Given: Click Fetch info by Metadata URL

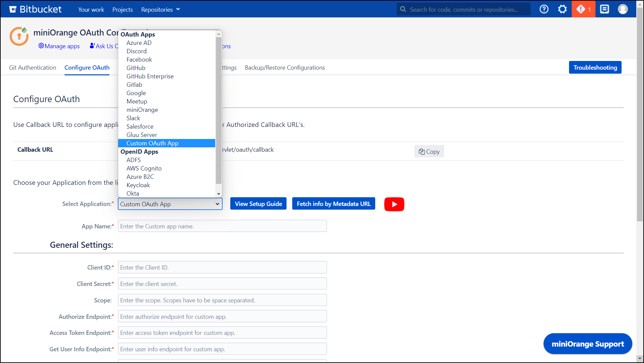Looking at the screenshot, I should [x=333, y=203].
